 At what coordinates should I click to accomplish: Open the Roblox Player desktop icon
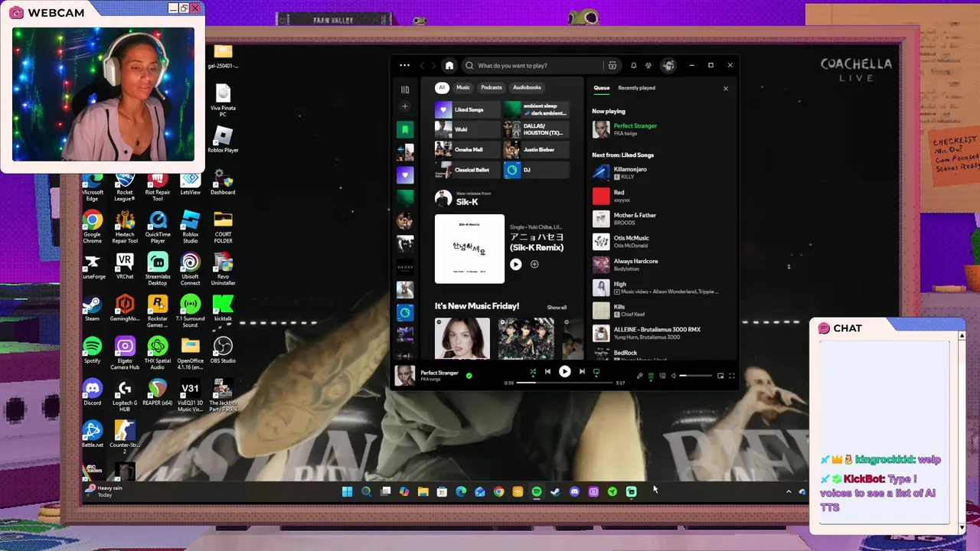(x=223, y=140)
